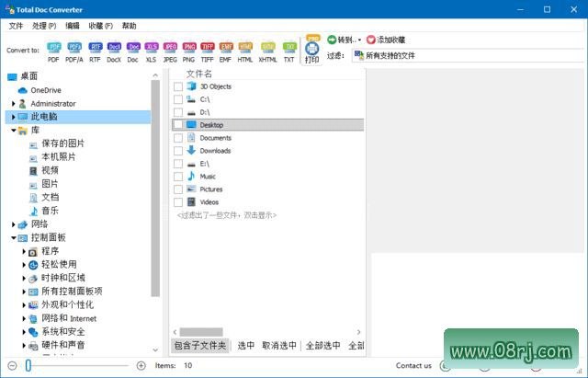Select 保存的图片 library folder
The image size is (588, 378).
[x=62, y=143]
